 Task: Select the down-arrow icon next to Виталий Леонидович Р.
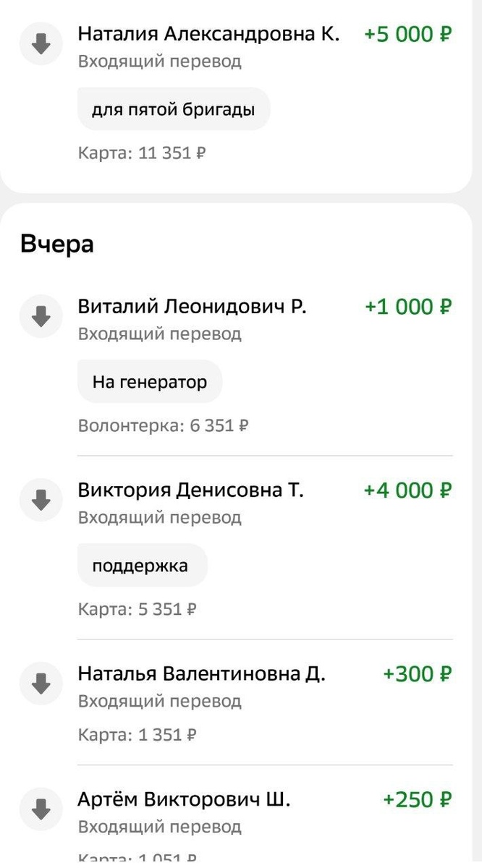pyautogui.click(x=41, y=316)
